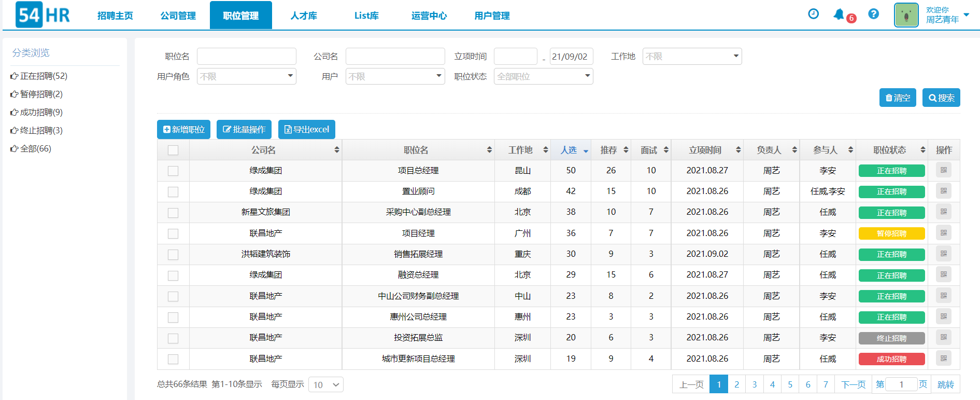Click the 导出excel button
This screenshot has width=980, height=400.
pos(307,129)
